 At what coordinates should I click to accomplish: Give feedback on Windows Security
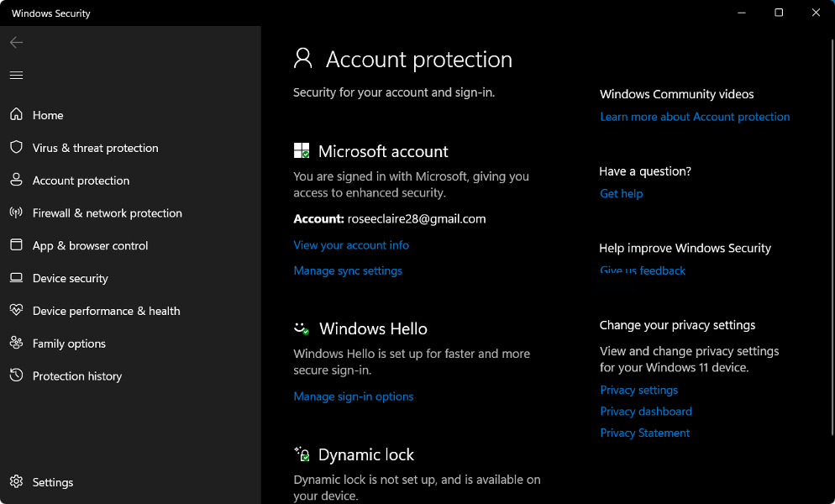coord(642,270)
